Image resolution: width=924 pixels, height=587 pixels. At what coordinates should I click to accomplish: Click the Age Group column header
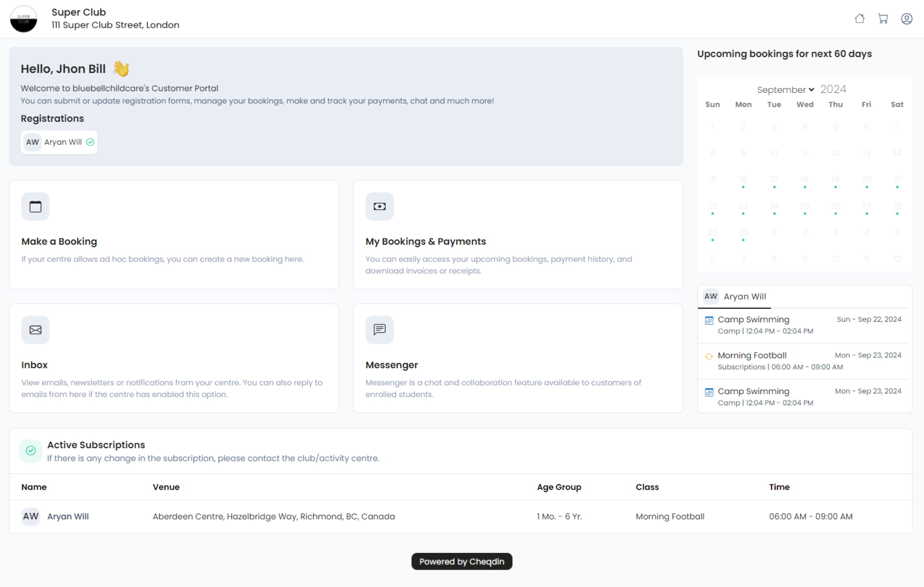pyautogui.click(x=559, y=487)
